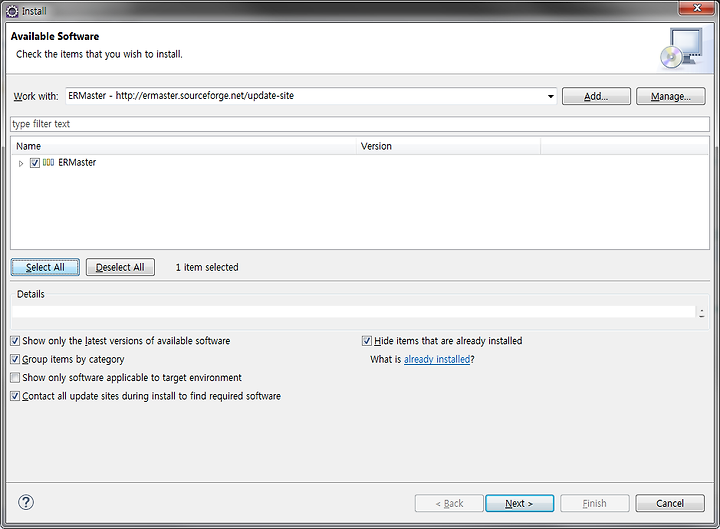720x529 pixels.
Task: Toggle Show only the latest versions checkbox
Action: 15,341
